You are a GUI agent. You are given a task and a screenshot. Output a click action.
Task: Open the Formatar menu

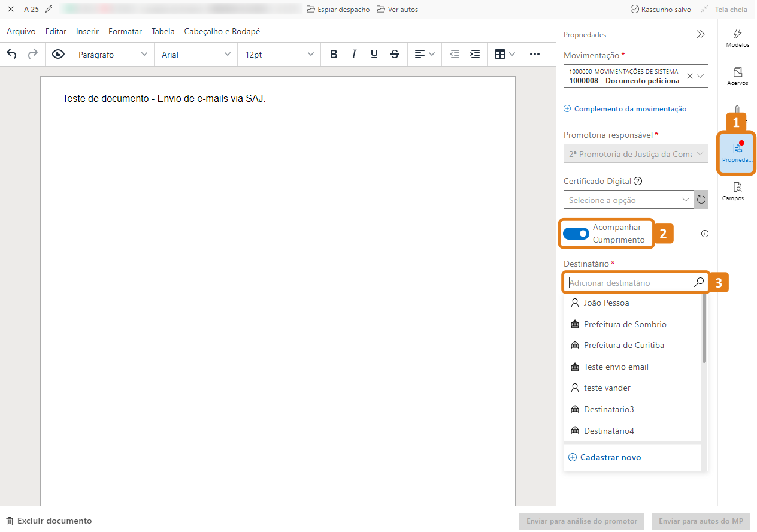tap(125, 31)
